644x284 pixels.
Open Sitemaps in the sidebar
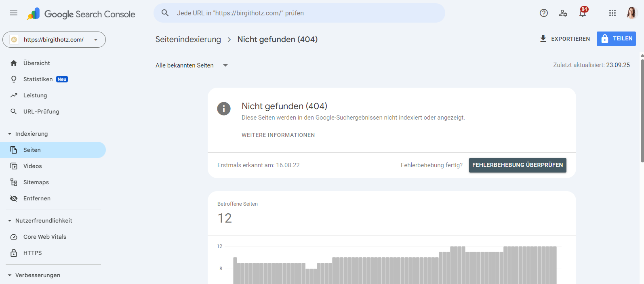[36, 182]
